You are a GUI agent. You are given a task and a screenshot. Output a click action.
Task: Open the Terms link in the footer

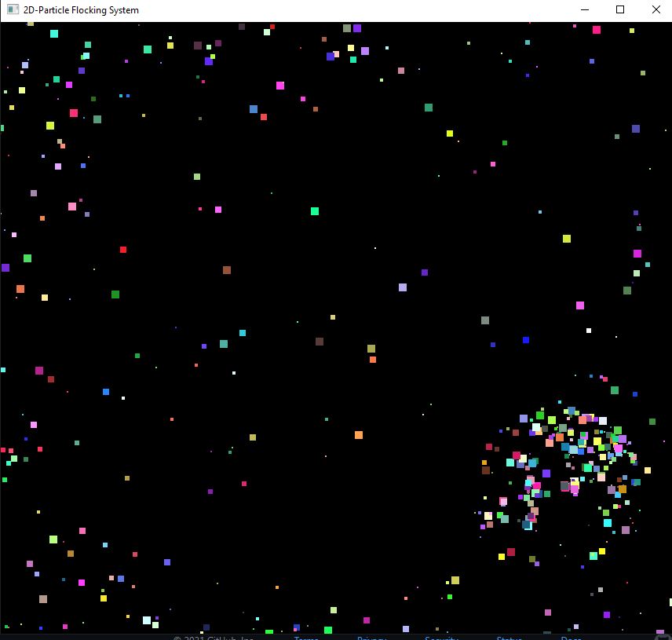(306, 637)
